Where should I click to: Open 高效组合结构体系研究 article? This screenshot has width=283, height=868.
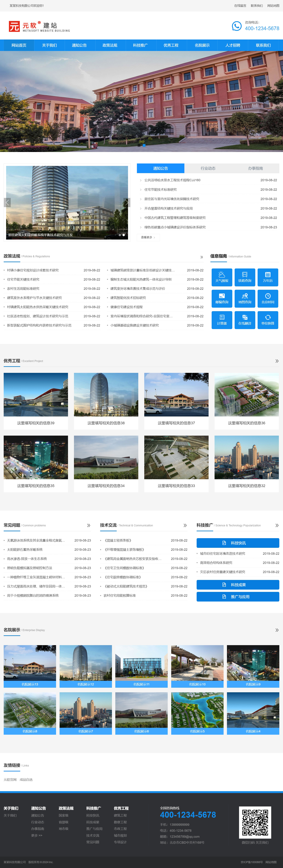coord(216,562)
